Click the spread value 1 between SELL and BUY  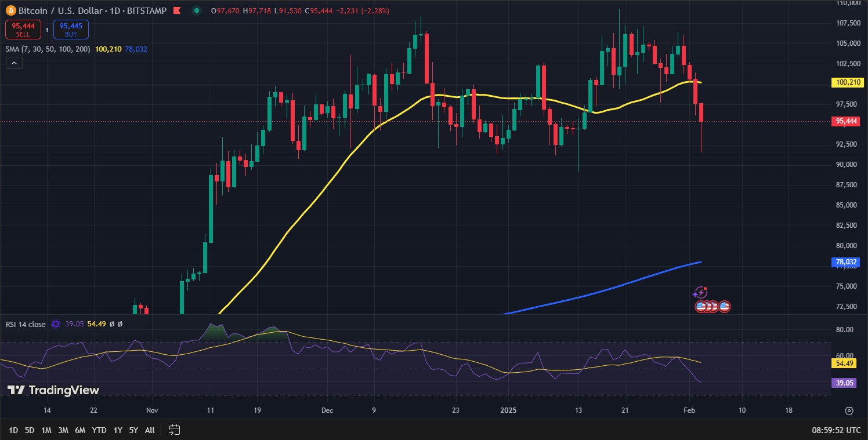[x=48, y=29]
